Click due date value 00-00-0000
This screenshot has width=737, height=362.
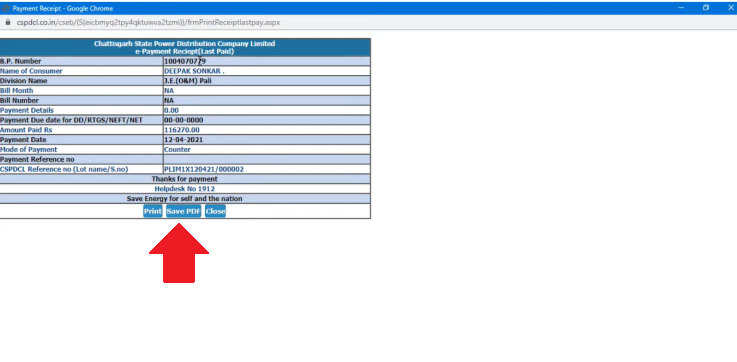click(183, 120)
